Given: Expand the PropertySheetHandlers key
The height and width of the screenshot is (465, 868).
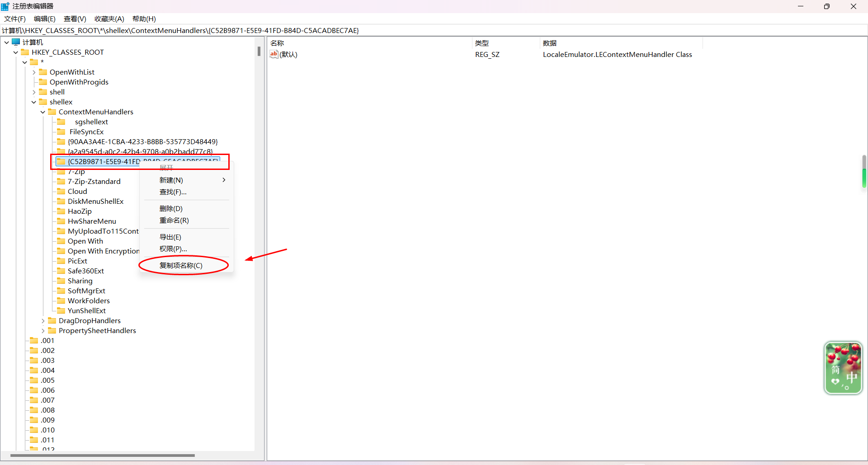Looking at the screenshot, I should [x=43, y=331].
